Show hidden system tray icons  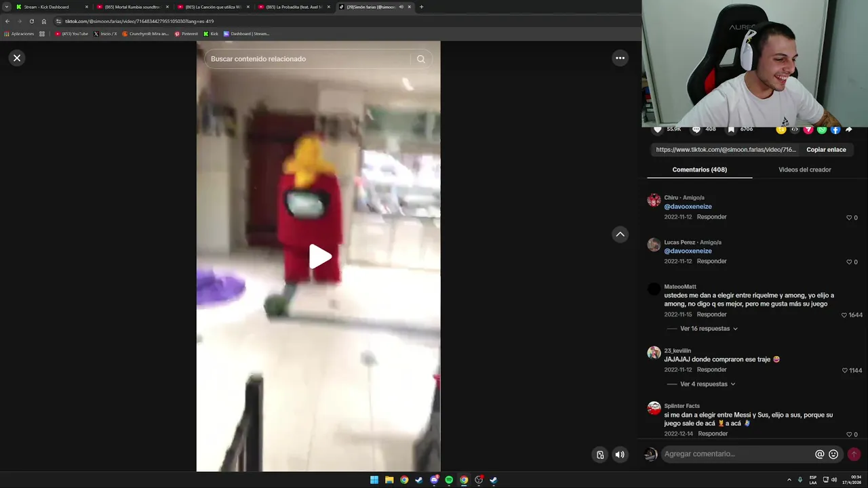coord(789,480)
